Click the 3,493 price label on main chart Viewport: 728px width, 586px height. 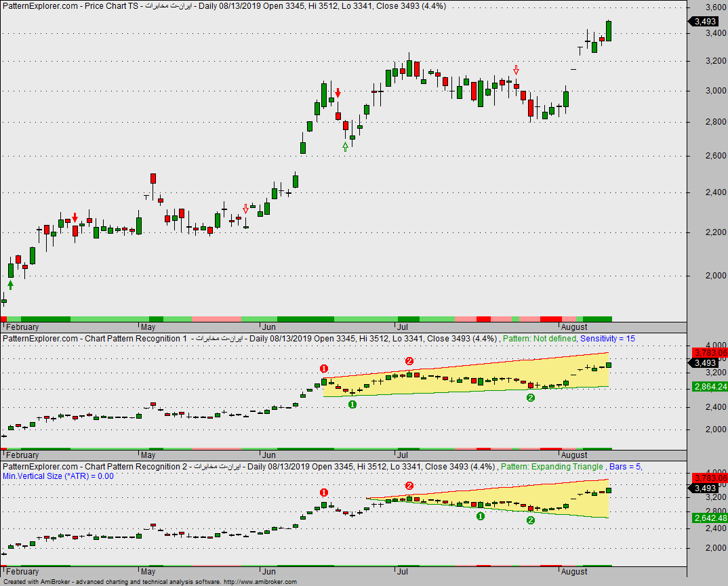click(x=704, y=22)
